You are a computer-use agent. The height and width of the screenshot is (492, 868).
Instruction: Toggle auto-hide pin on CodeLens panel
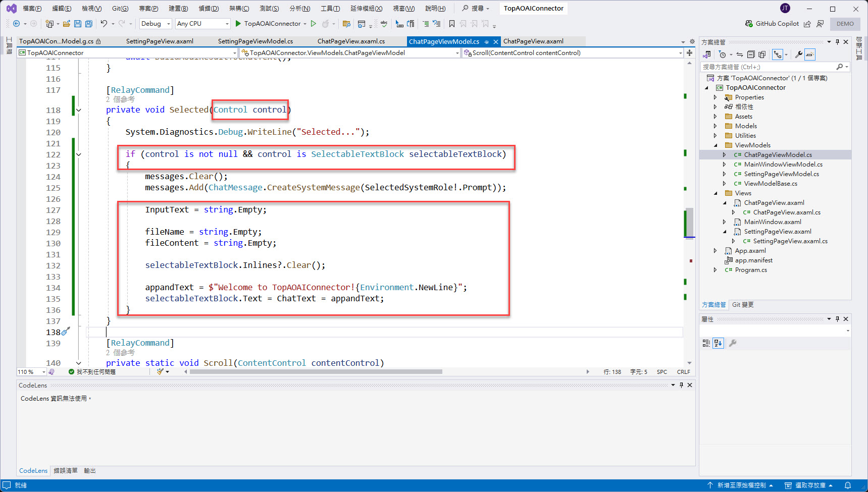click(681, 385)
